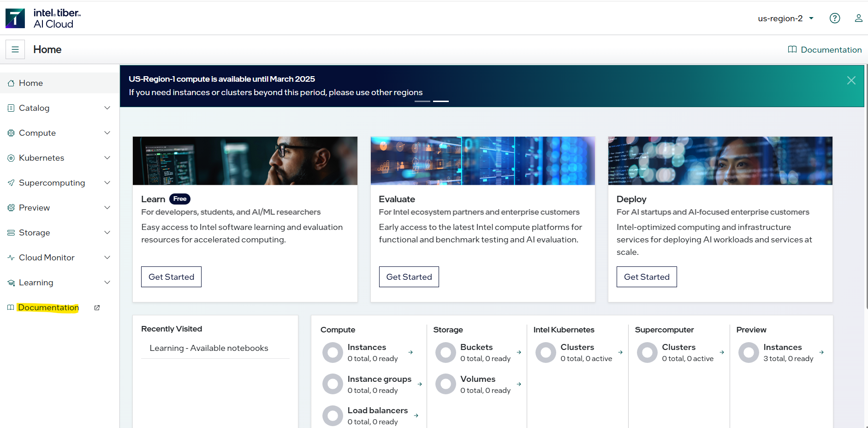Click the Learning graduation icon
This screenshot has width=868, height=428.
click(11, 283)
